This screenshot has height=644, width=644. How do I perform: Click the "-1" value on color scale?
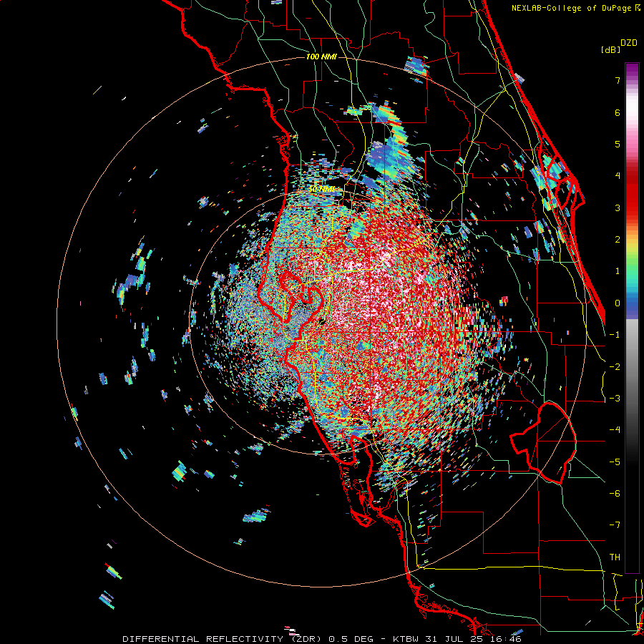click(615, 335)
